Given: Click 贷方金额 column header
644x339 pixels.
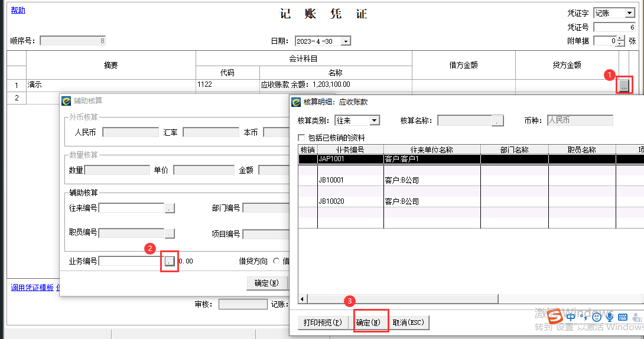Looking at the screenshot, I should [567, 65].
